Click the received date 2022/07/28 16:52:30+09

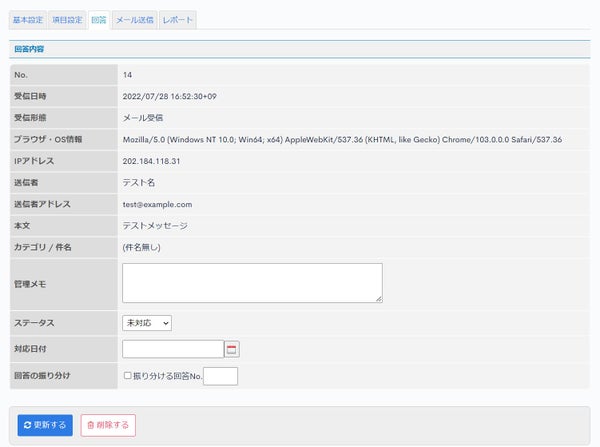click(x=170, y=96)
